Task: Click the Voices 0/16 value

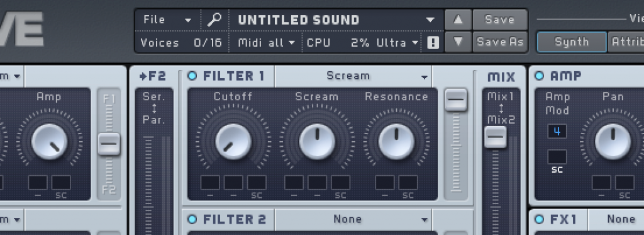Action: coord(208,43)
